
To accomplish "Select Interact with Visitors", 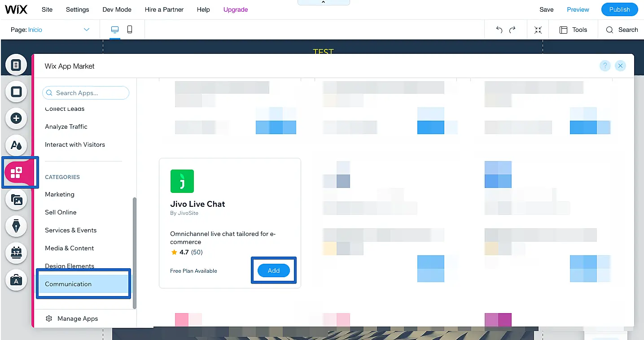I will click(x=75, y=144).
